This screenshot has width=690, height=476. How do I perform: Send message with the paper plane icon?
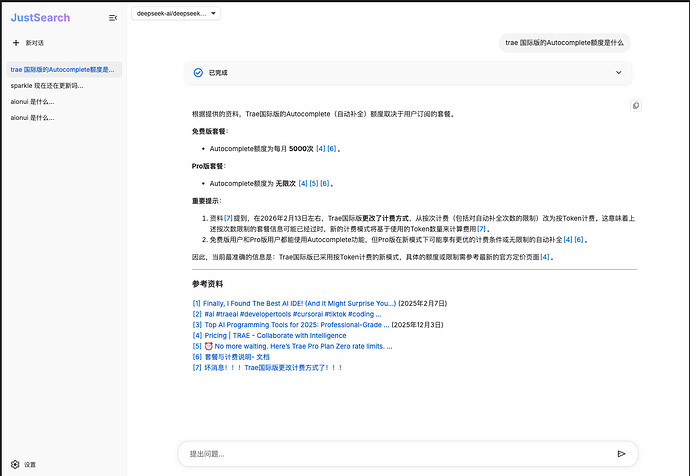coord(621,454)
